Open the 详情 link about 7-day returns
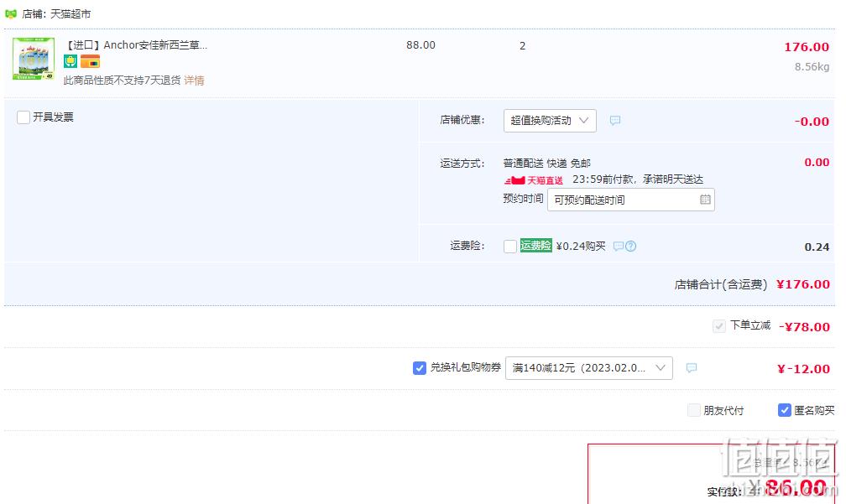 pyautogui.click(x=194, y=81)
